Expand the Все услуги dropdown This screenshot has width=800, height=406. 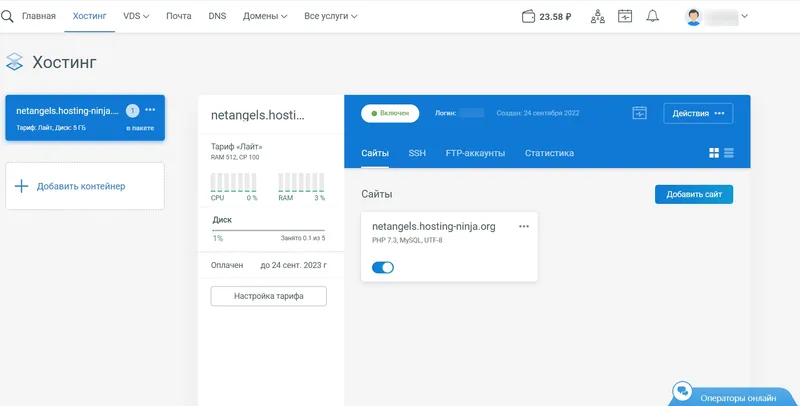[331, 16]
